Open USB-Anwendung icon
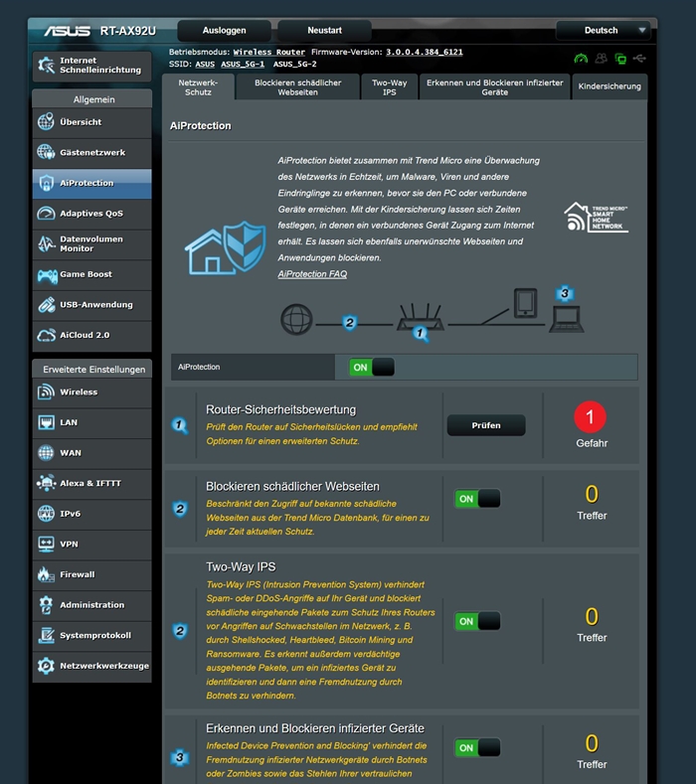 46,304
